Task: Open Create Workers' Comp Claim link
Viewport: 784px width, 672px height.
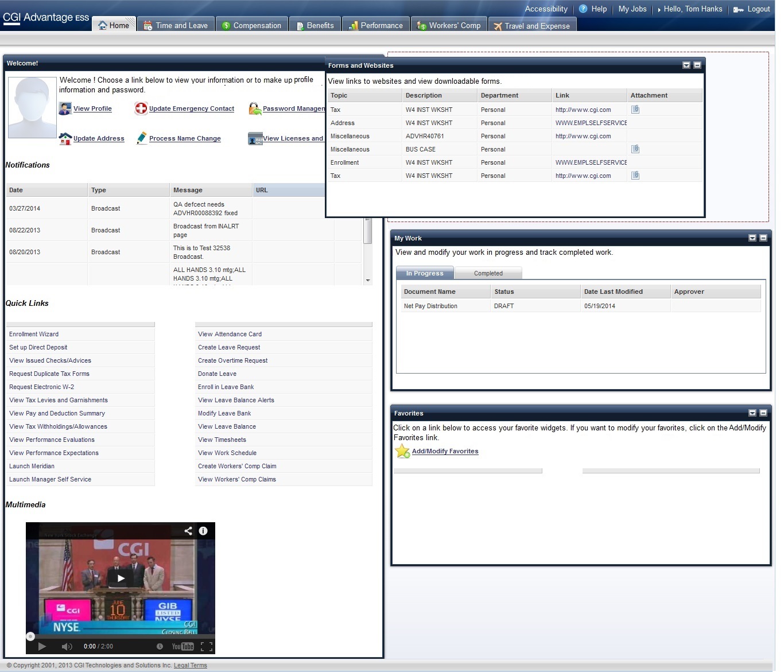Action: pos(237,466)
